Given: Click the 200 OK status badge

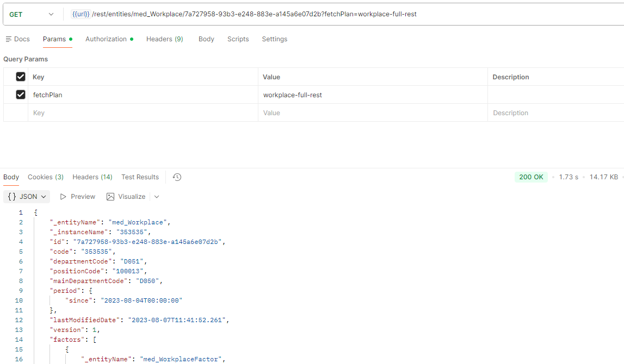Looking at the screenshot, I should click(x=532, y=177).
